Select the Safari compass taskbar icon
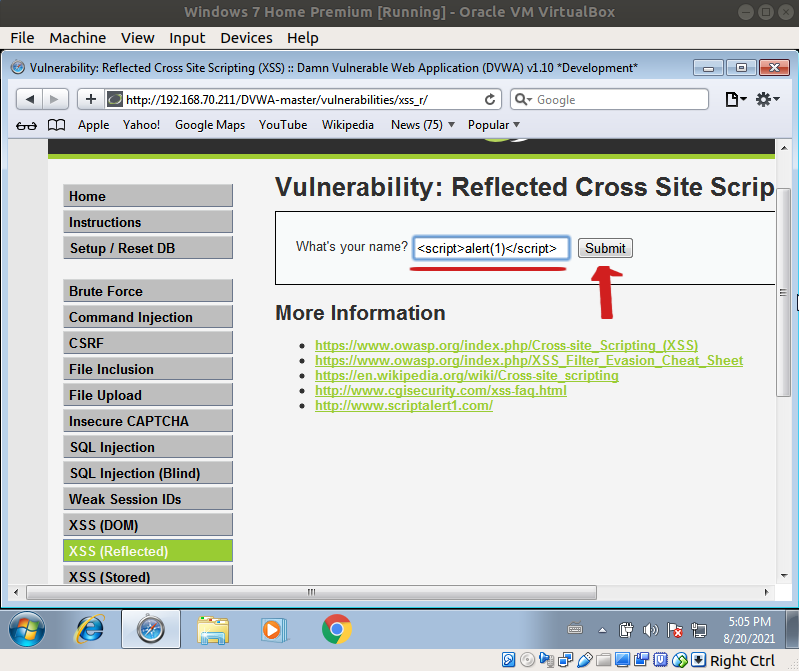The width and height of the screenshot is (799, 671). [x=151, y=629]
